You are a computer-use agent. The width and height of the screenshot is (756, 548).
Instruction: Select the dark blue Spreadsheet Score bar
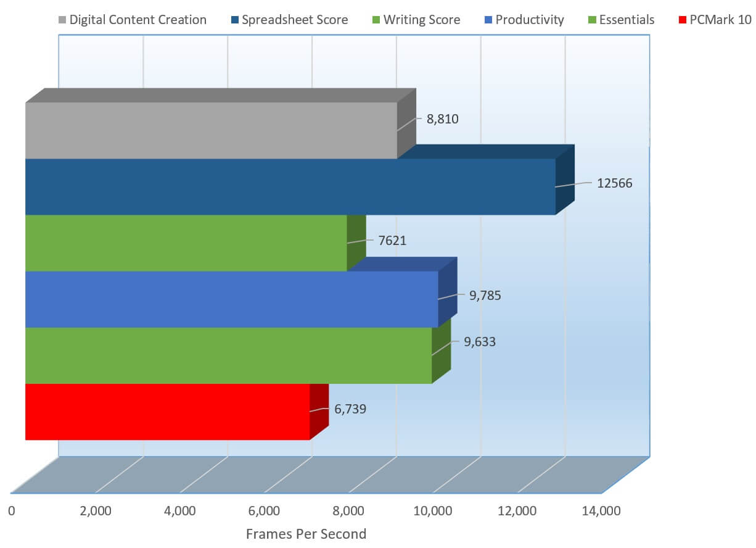coord(290,186)
